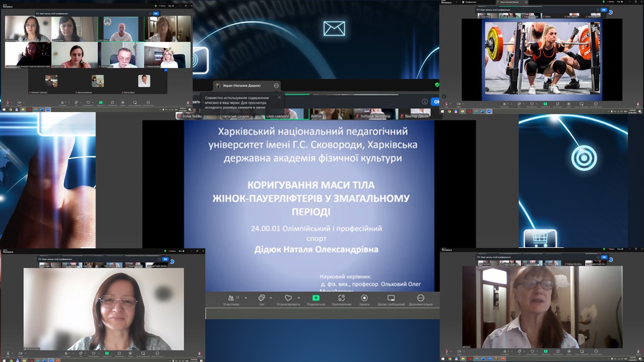Click blue collapse button below gallery-view video grid
This screenshot has height=362, width=644.
(166, 70)
